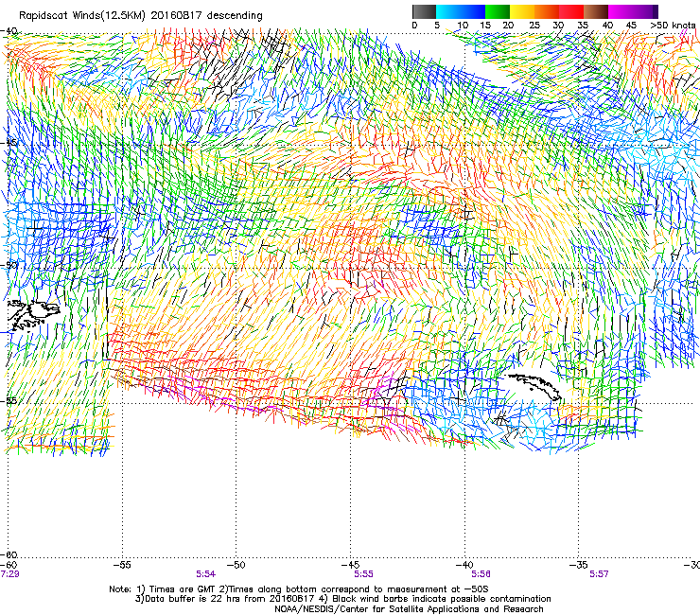Click the '-50' latitude label on left axis
The width and height of the screenshot is (700, 615).
(10, 265)
